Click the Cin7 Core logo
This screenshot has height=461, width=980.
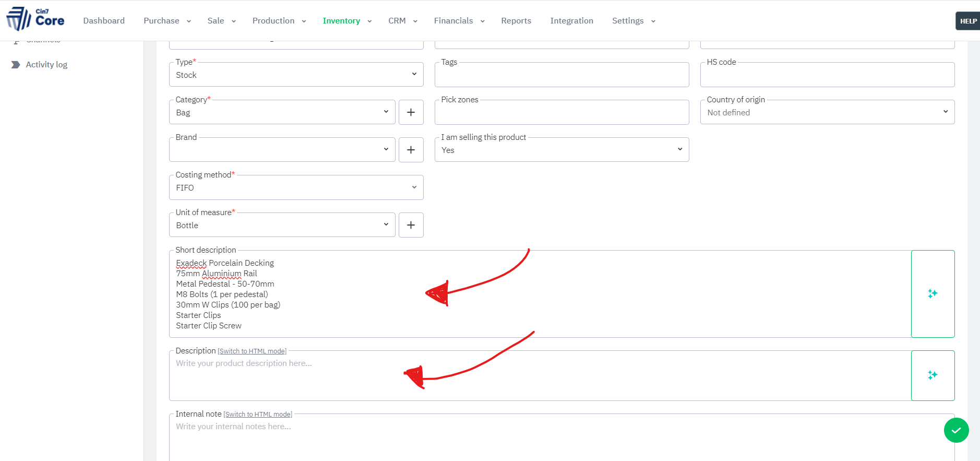coord(35,19)
